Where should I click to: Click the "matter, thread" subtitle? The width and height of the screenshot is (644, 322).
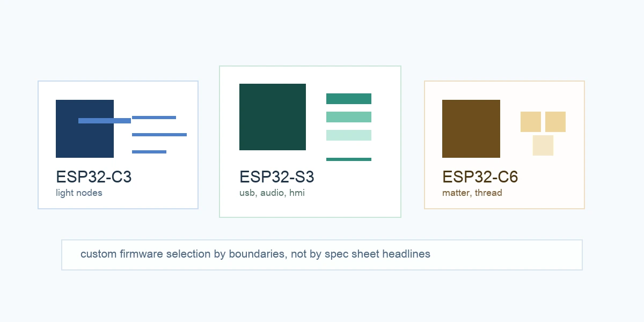coord(472,193)
